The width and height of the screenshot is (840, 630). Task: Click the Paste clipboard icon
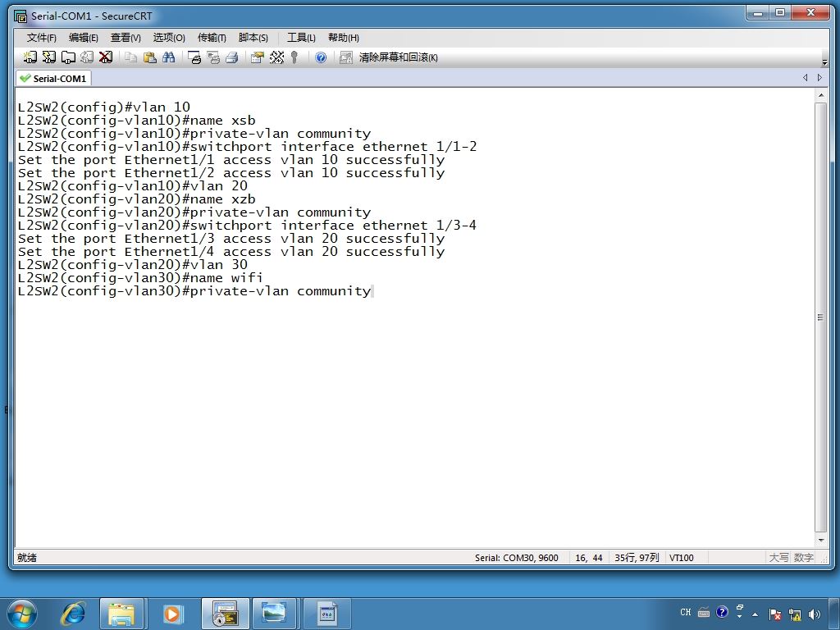click(x=150, y=57)
